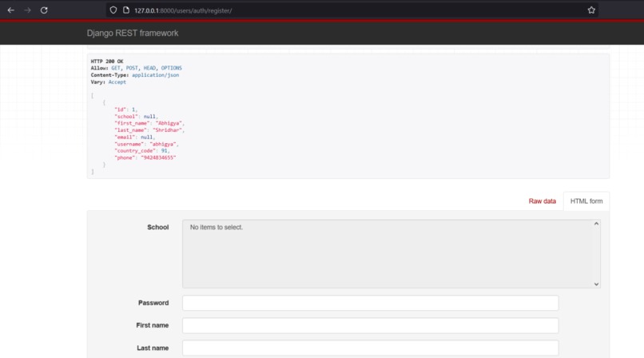Click the "id": 1 line in the JSON
Viewport: 644px width, 358px height.
(125, 109)
